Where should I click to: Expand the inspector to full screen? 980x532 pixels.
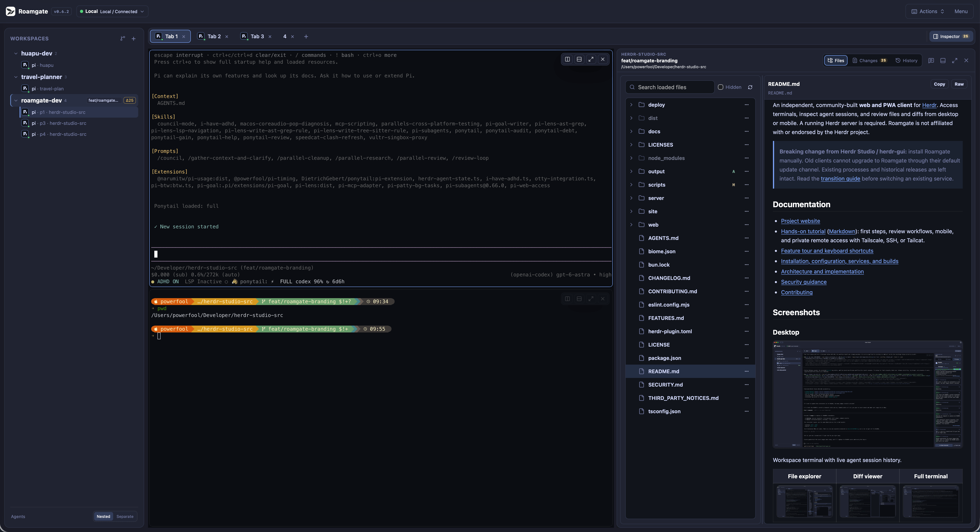(x=955, y=60)
